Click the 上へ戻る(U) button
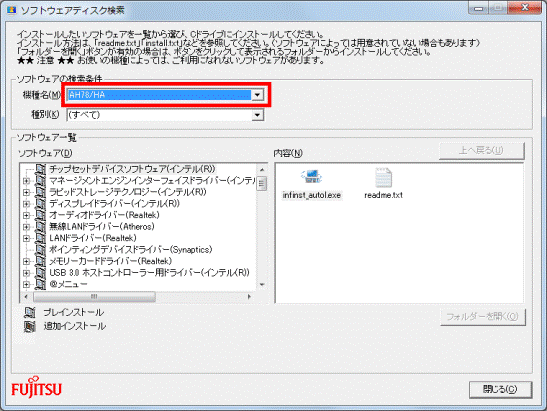This screenshot has height=411, width=547. click(x=481, y=150)
